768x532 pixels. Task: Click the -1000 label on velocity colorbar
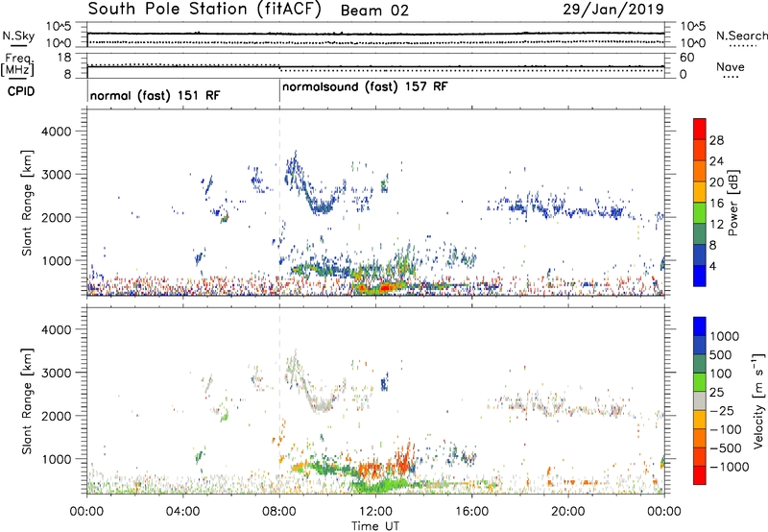coord(729,467)
